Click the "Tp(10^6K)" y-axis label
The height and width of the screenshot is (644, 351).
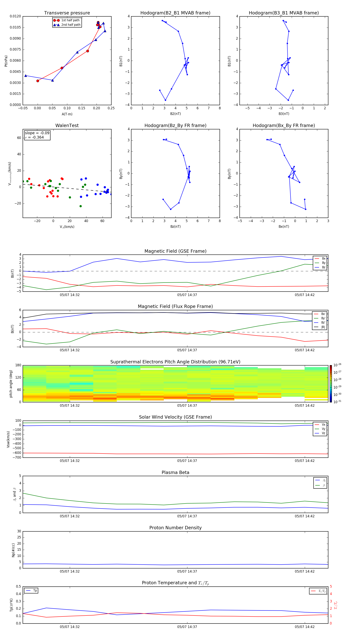(11, 605)
